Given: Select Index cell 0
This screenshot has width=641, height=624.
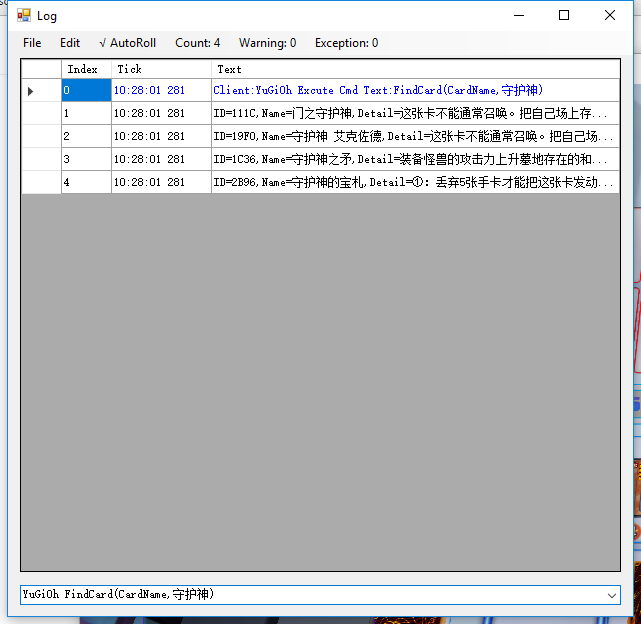Looking at the screenshot, I should tap(86, 90).
